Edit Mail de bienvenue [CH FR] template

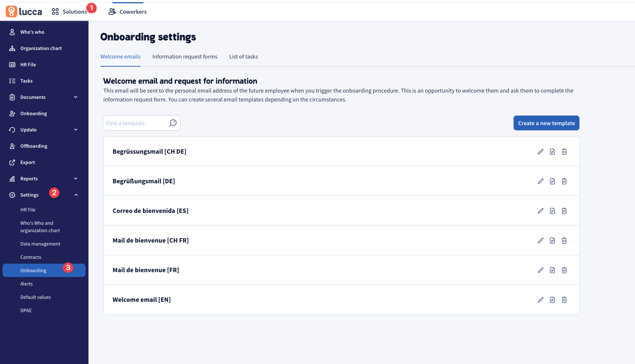coord(541,240)
